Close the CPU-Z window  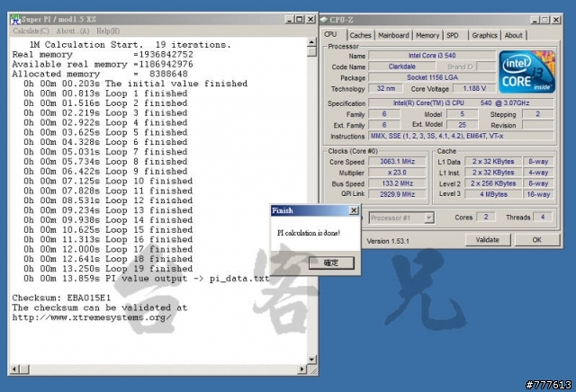(x=556, y=20)
